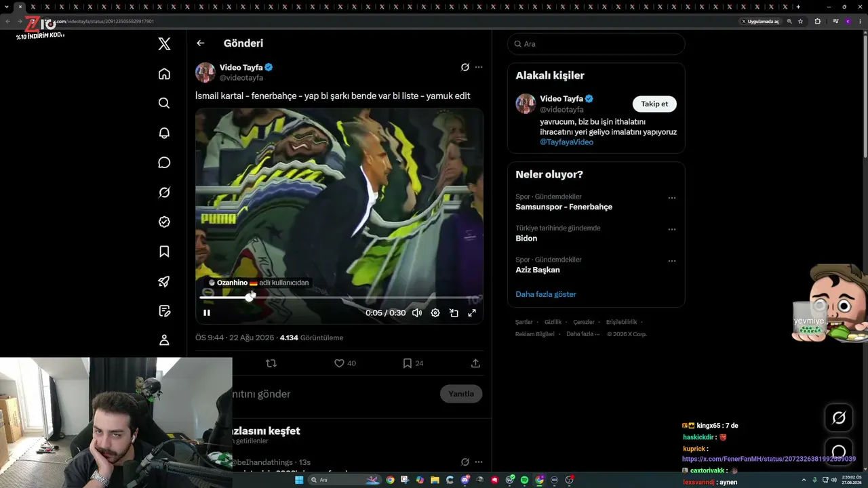Go to the X home timeline
Screen dimensions: 868x488
[164, 74]
